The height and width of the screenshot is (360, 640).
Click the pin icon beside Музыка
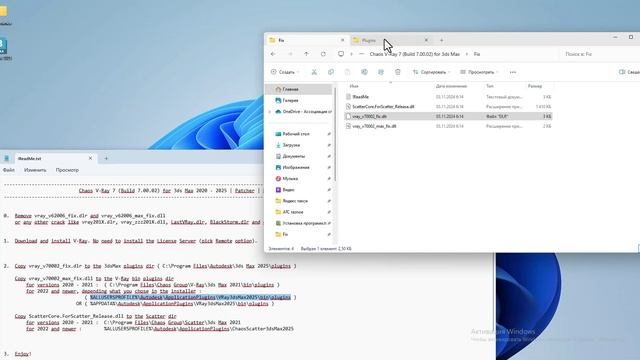tap(329, 178)
